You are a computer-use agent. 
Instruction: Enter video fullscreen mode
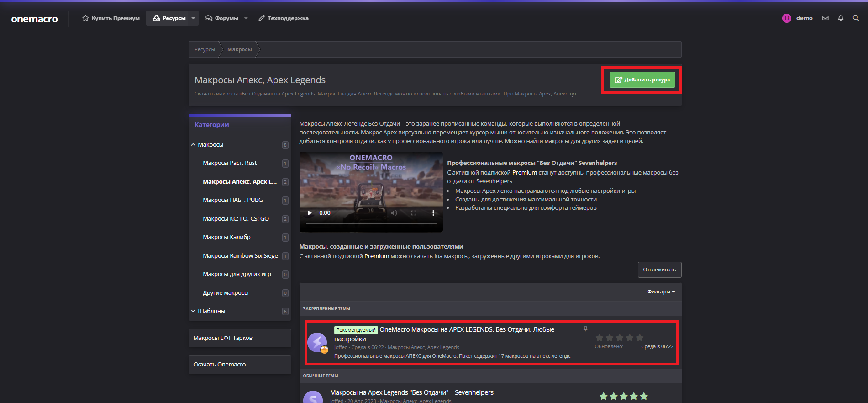[414, 213]
